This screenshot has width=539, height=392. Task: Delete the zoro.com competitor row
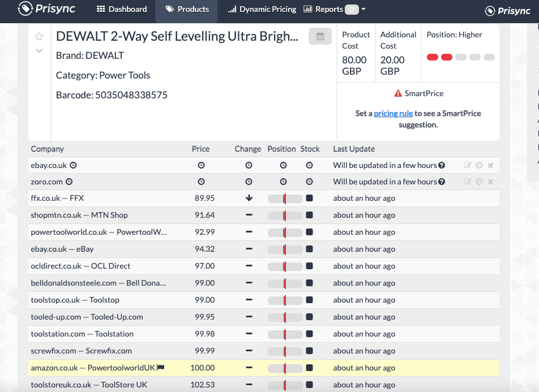490,182
